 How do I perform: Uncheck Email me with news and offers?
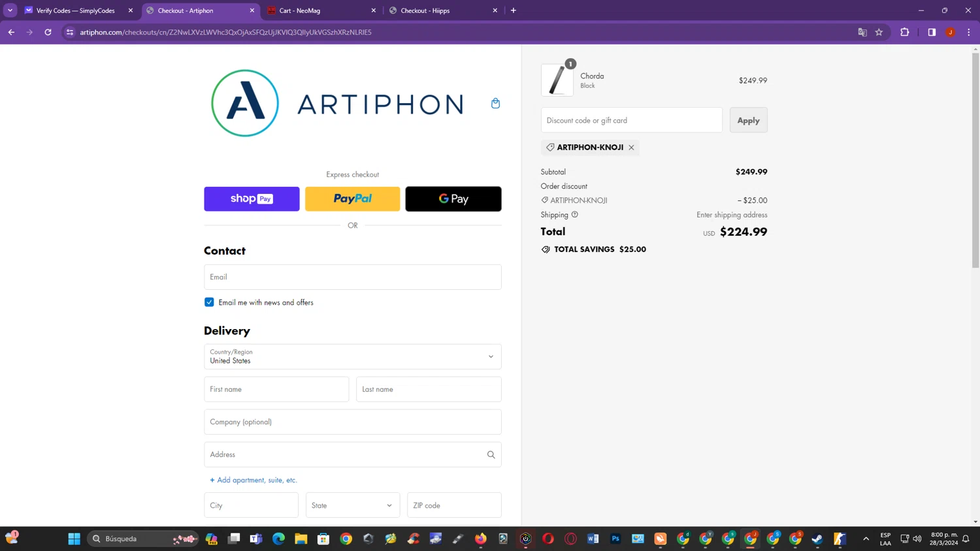[209, 302]
